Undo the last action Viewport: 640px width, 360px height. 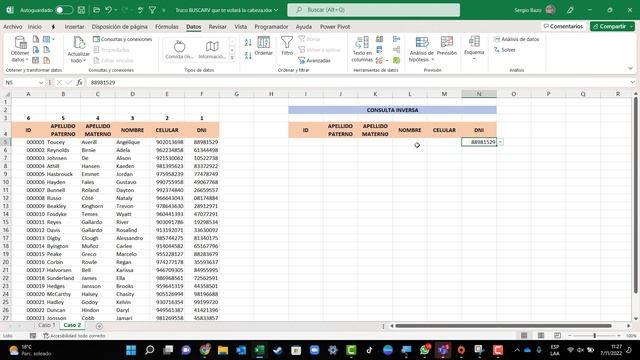pos(109,10)
